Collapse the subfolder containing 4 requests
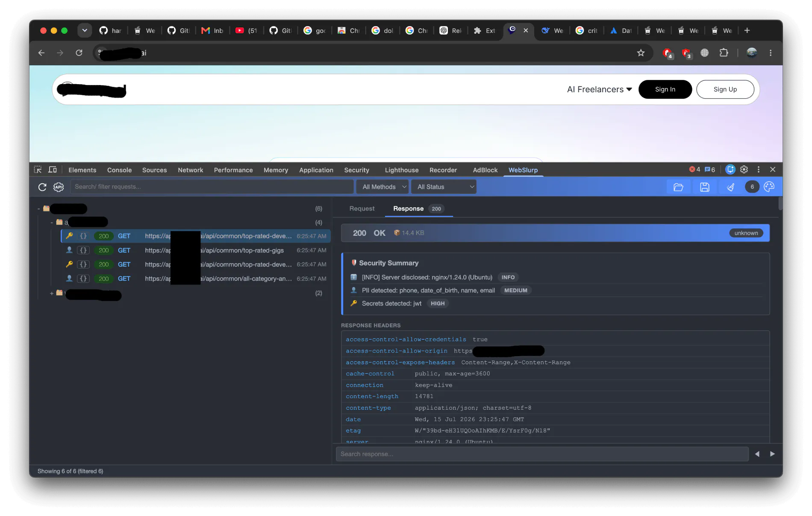The height and width of the screenshot is (516, 812). (52, 223)
